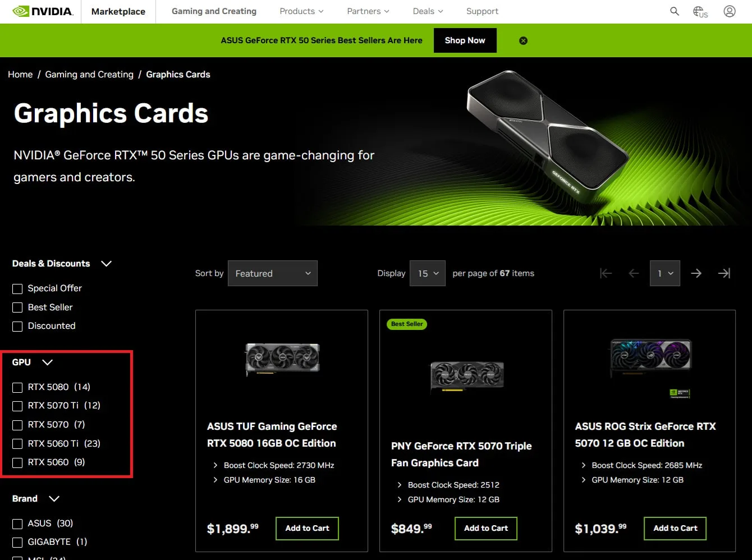Check the Best Seller filter

point(17,307)
